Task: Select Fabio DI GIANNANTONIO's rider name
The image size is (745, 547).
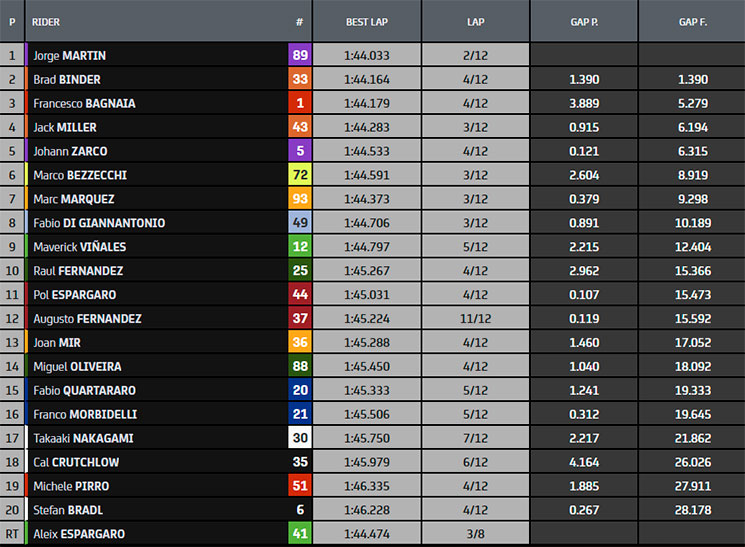Action: pyautogui.click(x=98, y=223)
